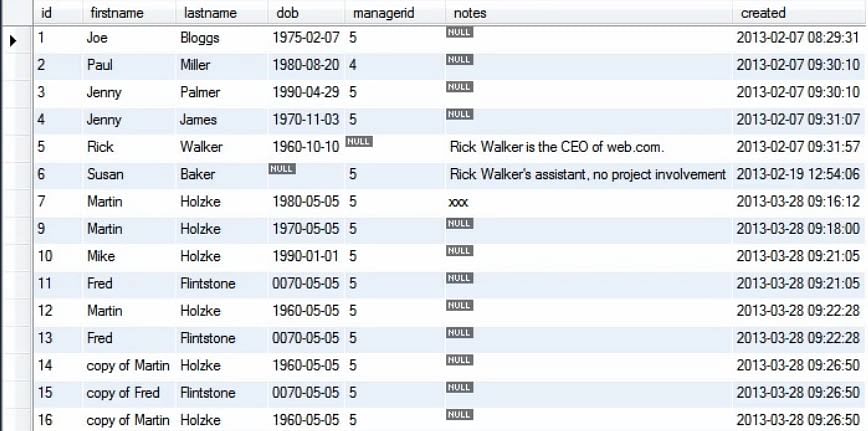The height and width of the screenshot is (431, 868).
Task: Click the notes cell containing 'xxx'
Action: (x=458, y=202)
